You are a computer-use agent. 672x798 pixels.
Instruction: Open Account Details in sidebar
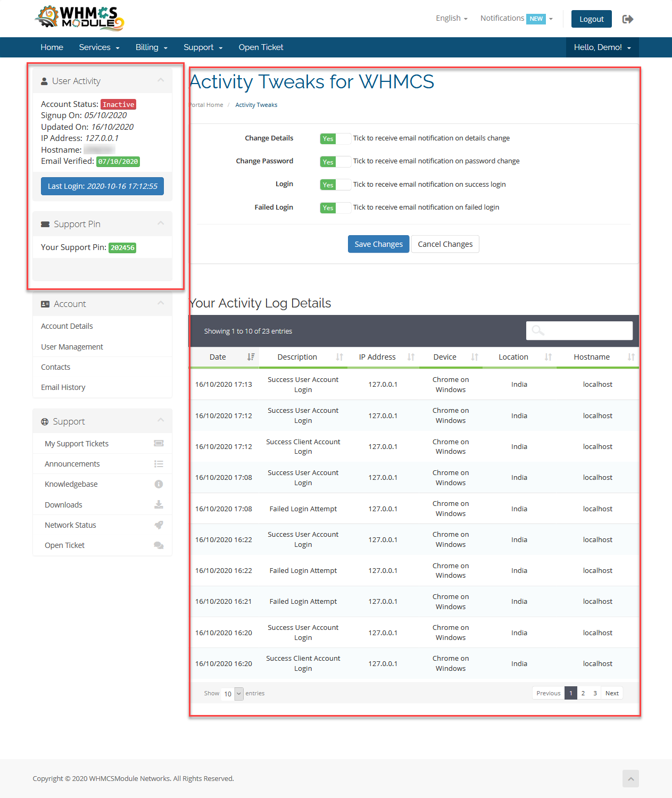click(x=67, y=326)
